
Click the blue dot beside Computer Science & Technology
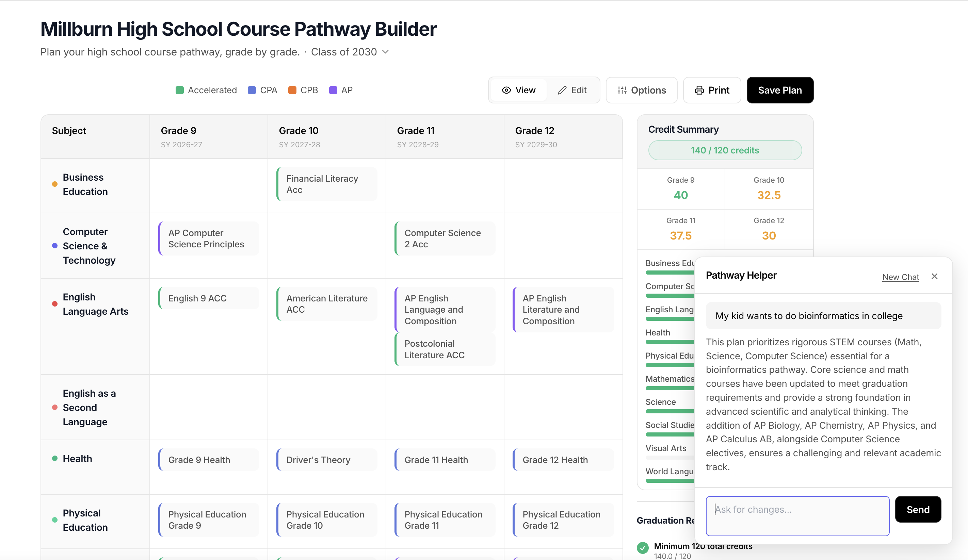[54, 246]
